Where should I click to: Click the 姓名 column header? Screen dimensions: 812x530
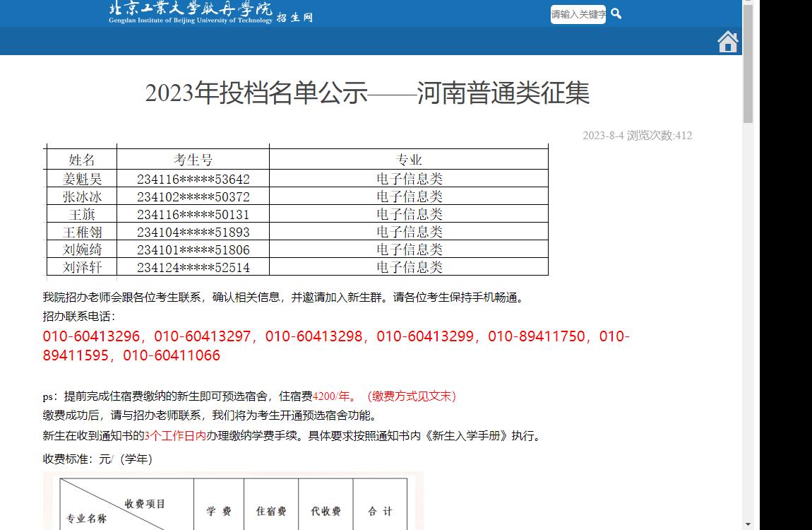tap(82, 160)
